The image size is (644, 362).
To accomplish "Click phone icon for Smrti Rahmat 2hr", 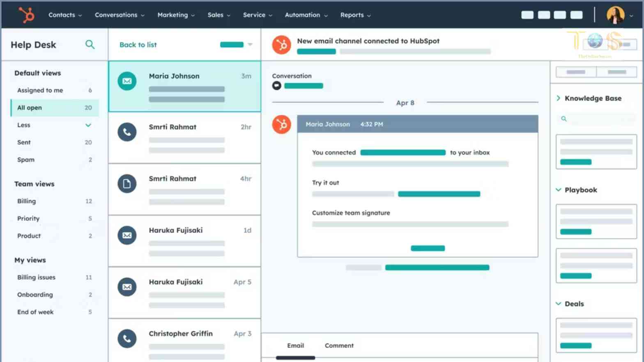I will (x=127, y=132).
